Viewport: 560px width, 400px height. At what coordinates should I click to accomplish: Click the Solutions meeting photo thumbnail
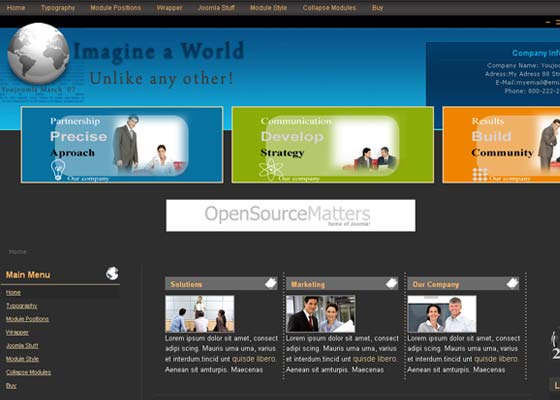pos(200,314)
